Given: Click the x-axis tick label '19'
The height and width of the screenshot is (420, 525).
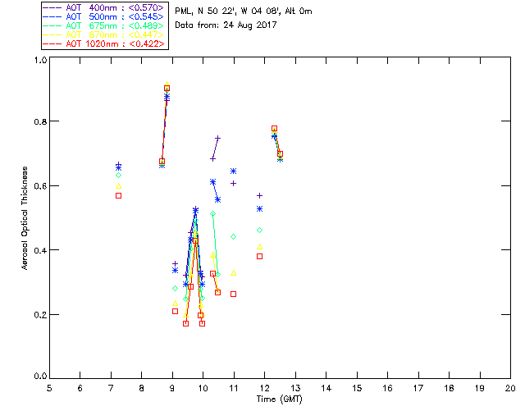Looking at the screenshot, I should (480, 388).
